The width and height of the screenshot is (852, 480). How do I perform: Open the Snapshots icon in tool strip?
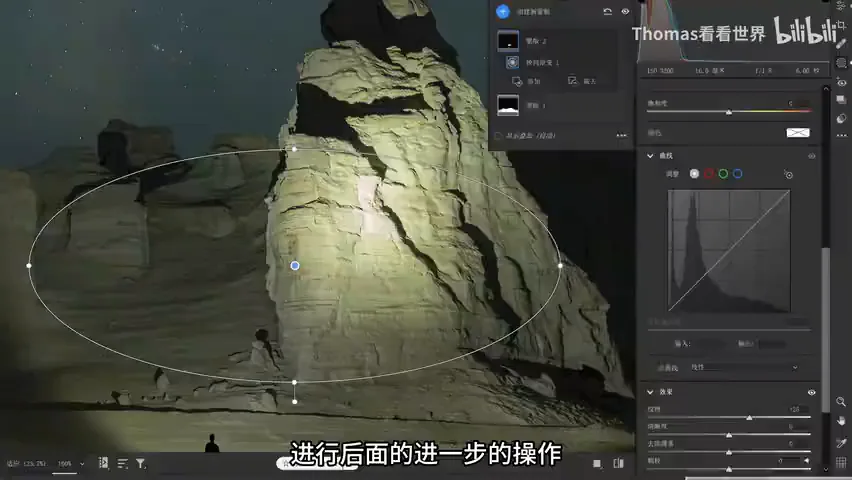(x=841, y=100)
